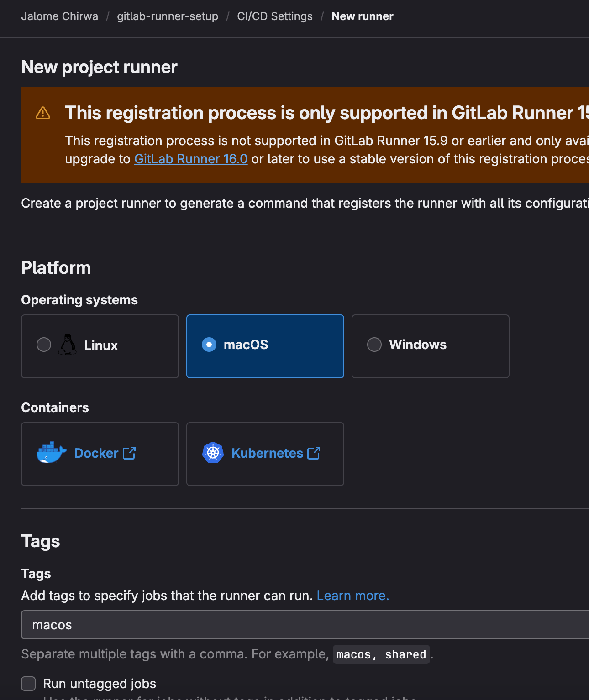Open Jalome Chirwa breadcrumb link
Viewport: 589px width, 700px height.
(x=59, y=16)
